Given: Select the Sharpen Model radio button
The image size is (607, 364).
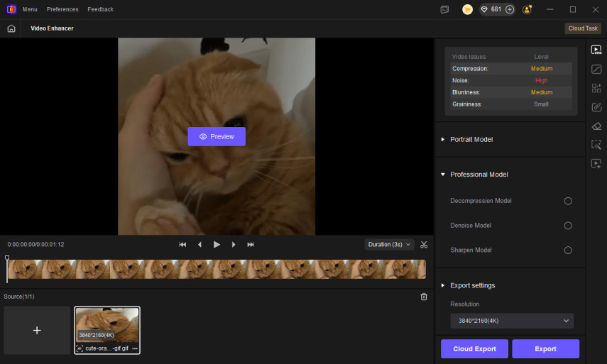Looking at the screenshot, I should pyautogui.click(x=568, y=250).
